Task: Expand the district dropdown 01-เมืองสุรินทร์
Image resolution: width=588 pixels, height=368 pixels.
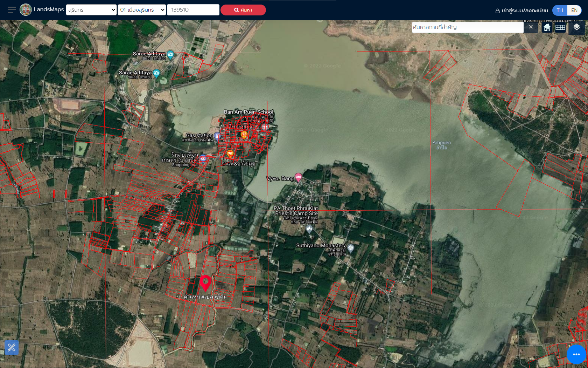Action: [142, 10]
